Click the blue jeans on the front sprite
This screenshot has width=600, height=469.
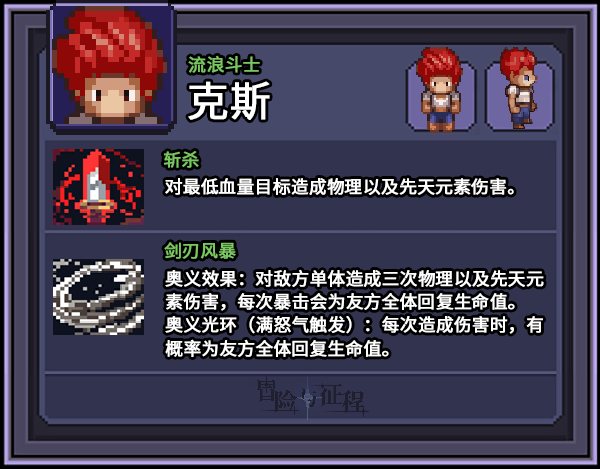(x=440, y=117)
